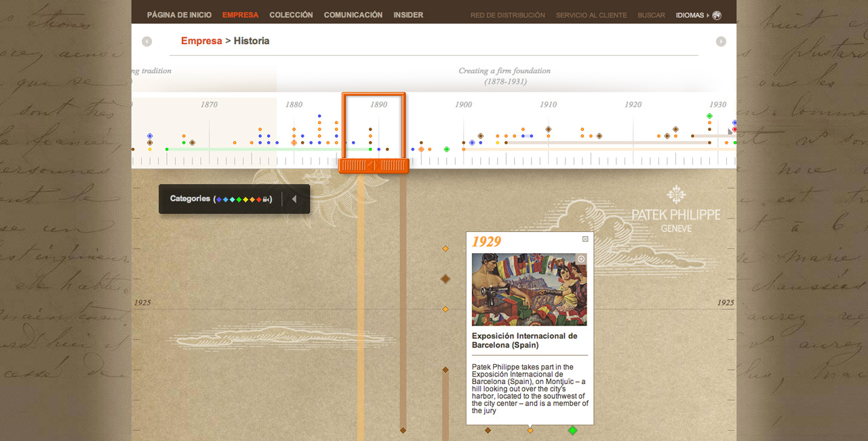
Task: Click the 'Exposición Internacional de Barcelona' title
Action: (x=525, y=341)
